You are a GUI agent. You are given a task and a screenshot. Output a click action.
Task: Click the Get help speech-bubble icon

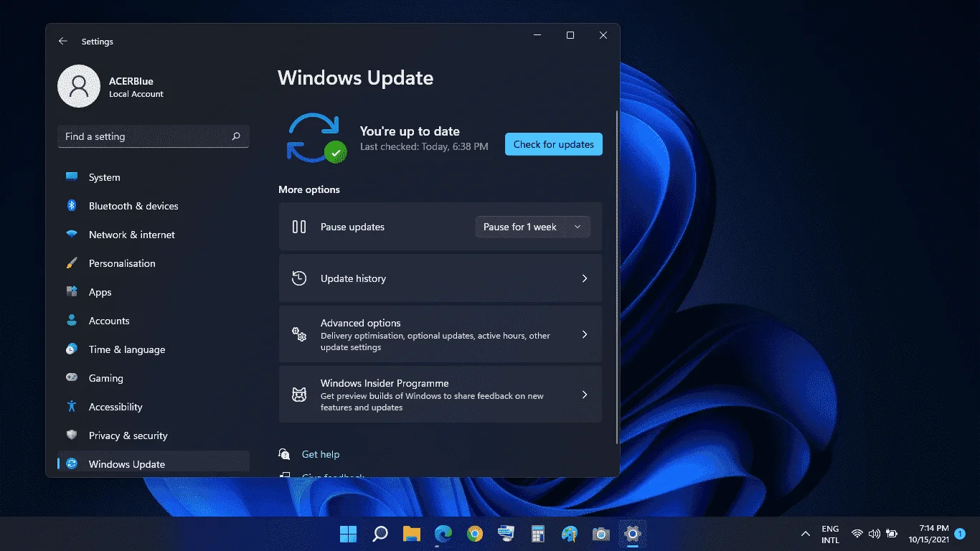click(285, 454)
